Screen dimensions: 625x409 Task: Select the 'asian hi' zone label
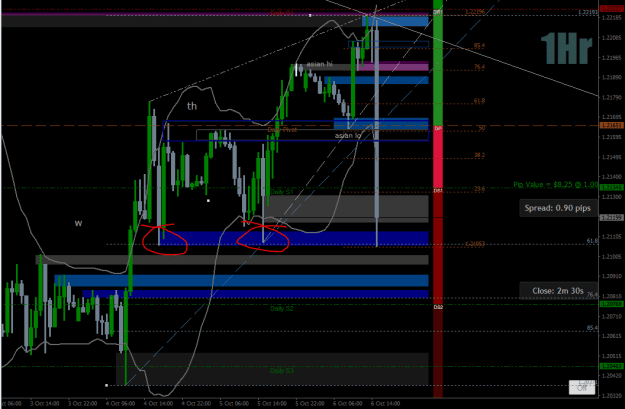(319, 64)
